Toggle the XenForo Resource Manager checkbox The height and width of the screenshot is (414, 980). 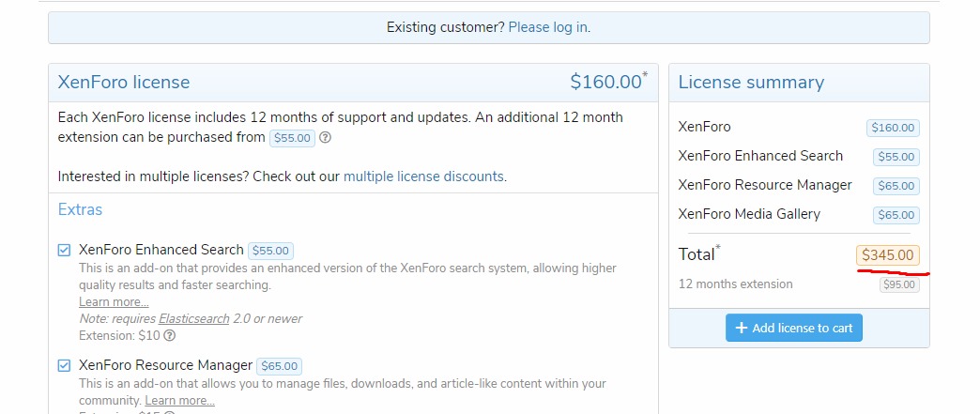pyautogui.click(x=64, y=365)
